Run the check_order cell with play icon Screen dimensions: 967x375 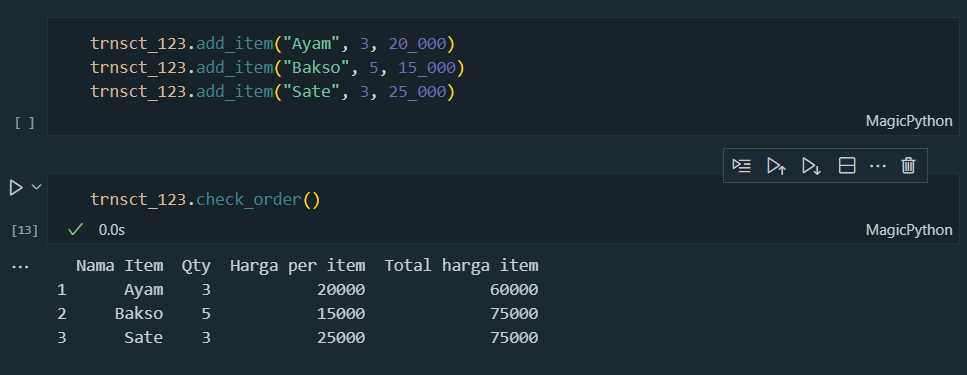pyautogui.click(x=16, y=188)
